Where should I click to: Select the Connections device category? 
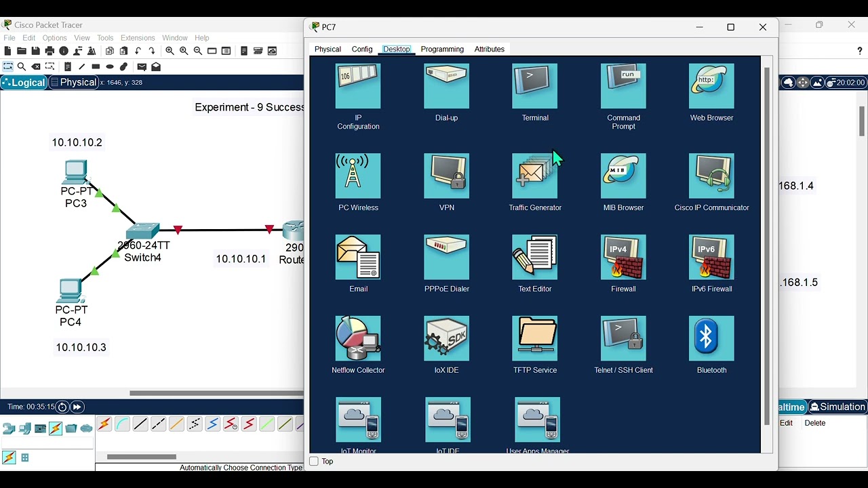coord(55,428)
